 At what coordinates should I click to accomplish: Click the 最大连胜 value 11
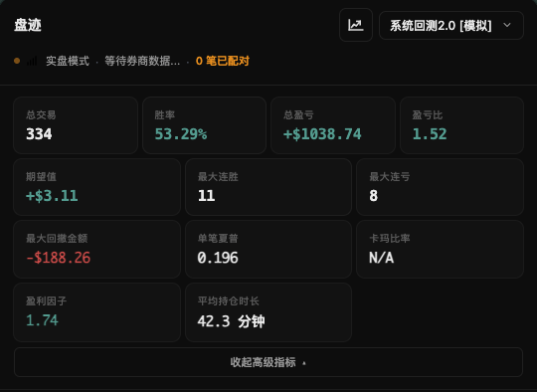pyautogui.click(x=207, y=196)
